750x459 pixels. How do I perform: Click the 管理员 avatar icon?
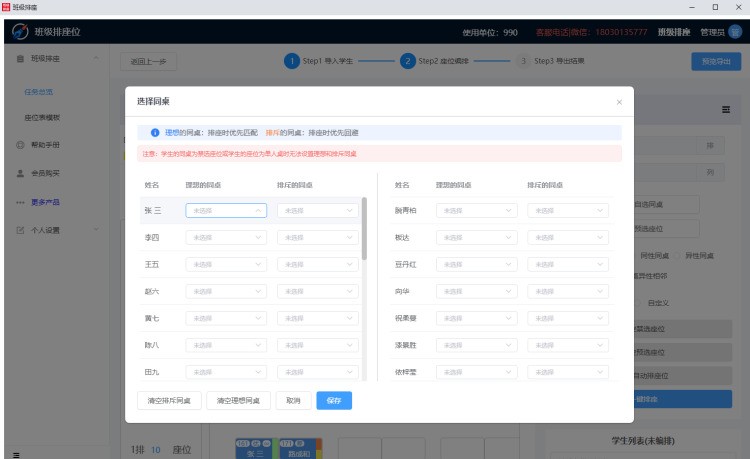click(735, 32)
